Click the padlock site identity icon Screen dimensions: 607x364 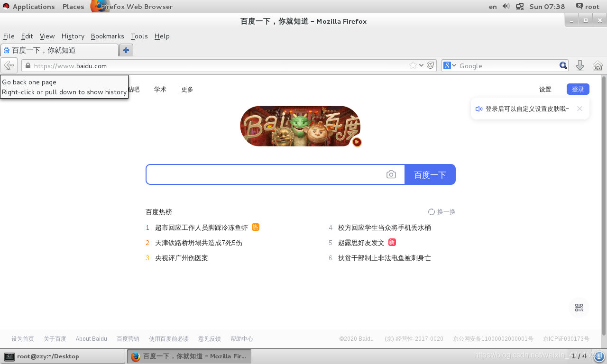28,66
